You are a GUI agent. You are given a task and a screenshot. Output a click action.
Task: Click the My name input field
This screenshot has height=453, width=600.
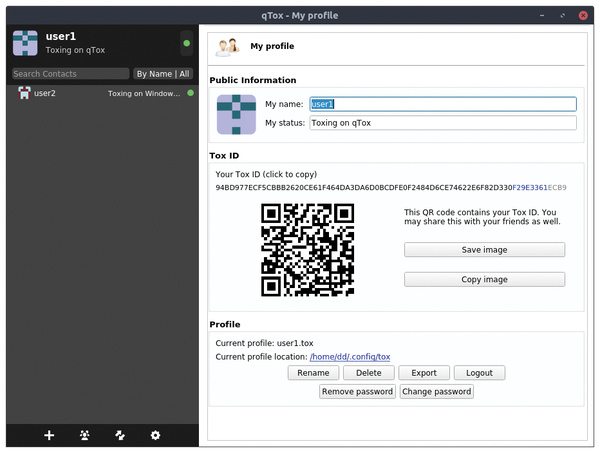[443, 104]
